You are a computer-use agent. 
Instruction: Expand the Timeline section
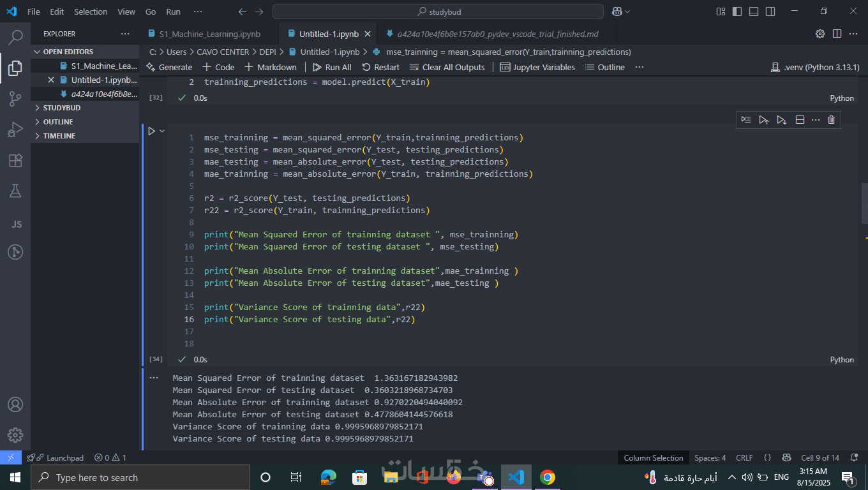tap(85, 136)
